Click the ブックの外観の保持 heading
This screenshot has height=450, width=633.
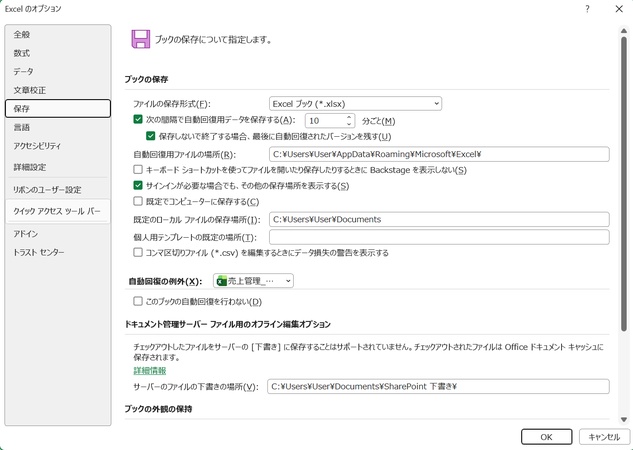(x=158, y=409)
